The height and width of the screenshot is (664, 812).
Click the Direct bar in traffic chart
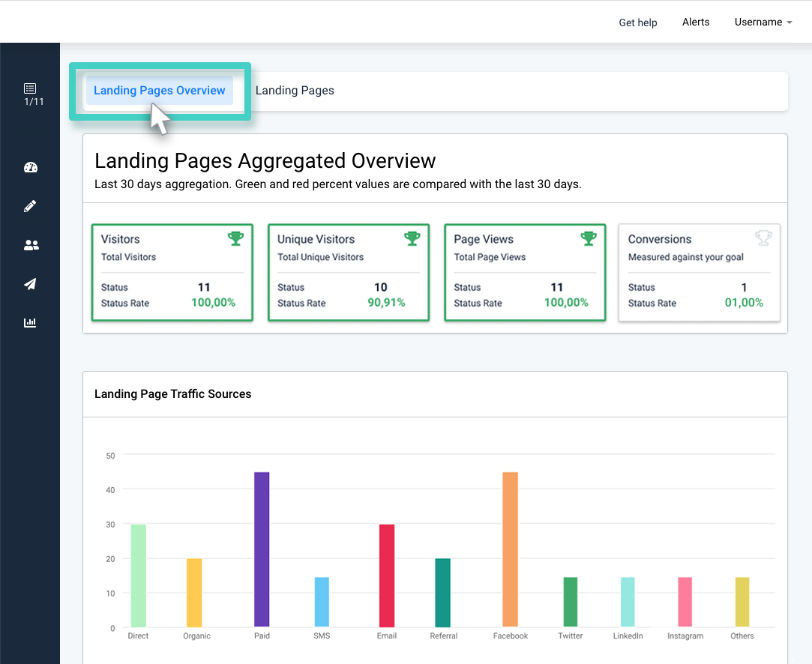(138, 576)
